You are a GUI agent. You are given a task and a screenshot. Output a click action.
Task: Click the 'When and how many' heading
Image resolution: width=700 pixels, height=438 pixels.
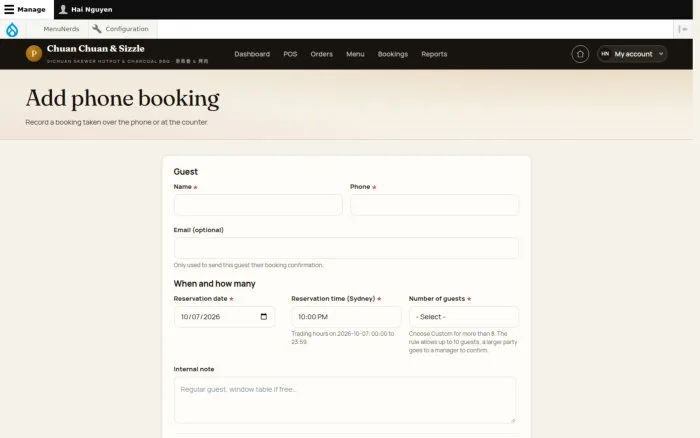[x=214, y=284]
